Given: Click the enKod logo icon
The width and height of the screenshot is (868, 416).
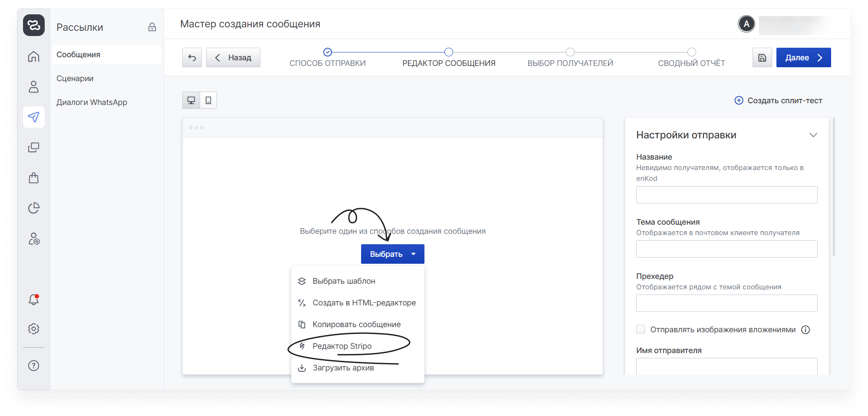Looking at the screenshot, I should tap(34, 25).
